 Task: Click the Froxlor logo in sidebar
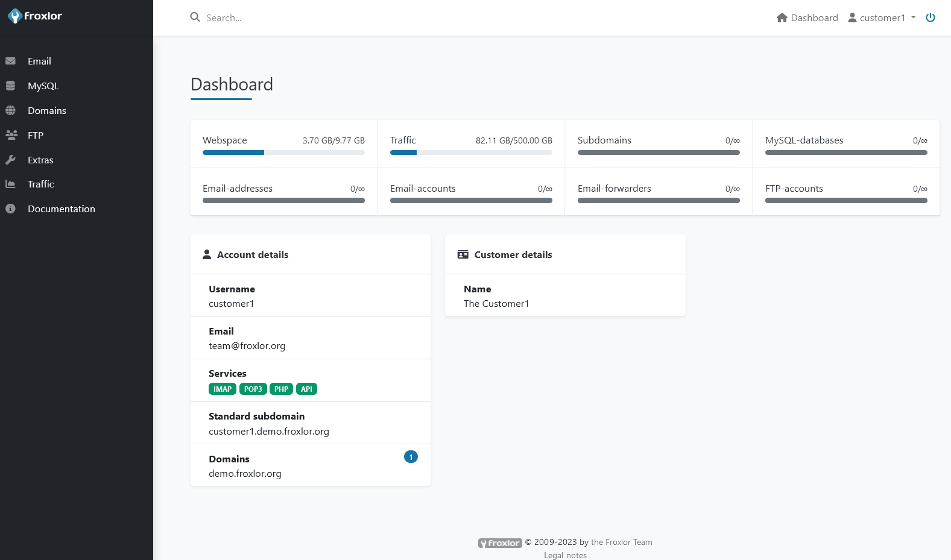[x=35, y=16]
